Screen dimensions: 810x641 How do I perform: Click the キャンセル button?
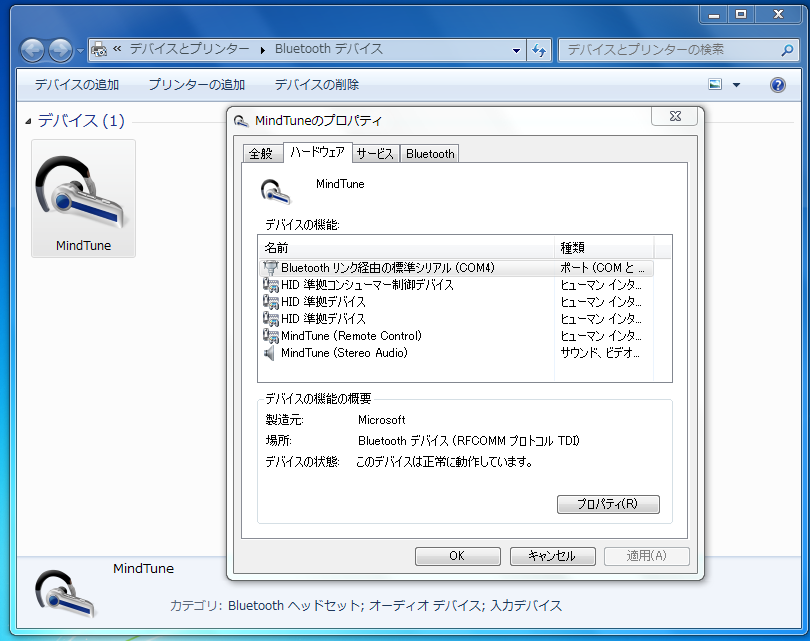click(x=552, y=556)
